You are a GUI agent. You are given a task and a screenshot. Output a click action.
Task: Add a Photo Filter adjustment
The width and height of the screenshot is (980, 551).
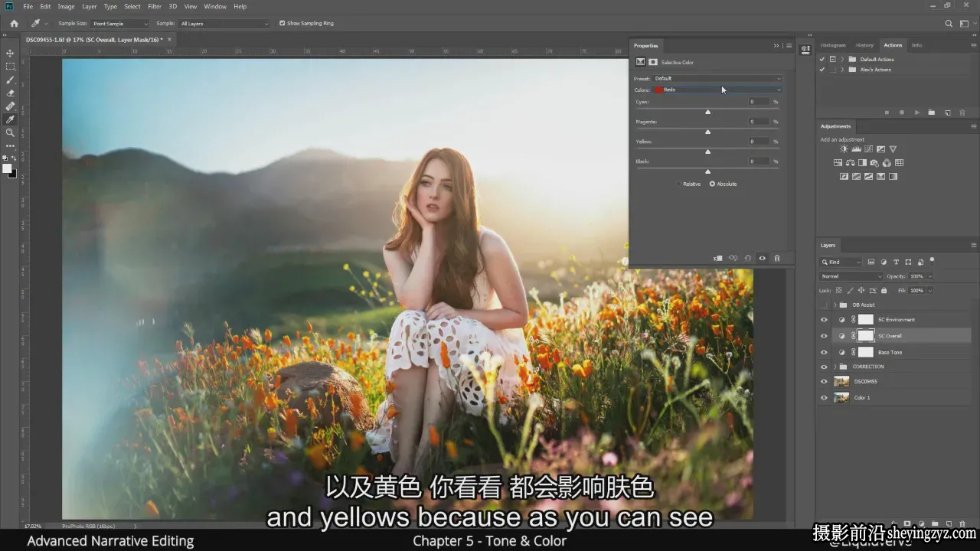[x=874, y=163]
